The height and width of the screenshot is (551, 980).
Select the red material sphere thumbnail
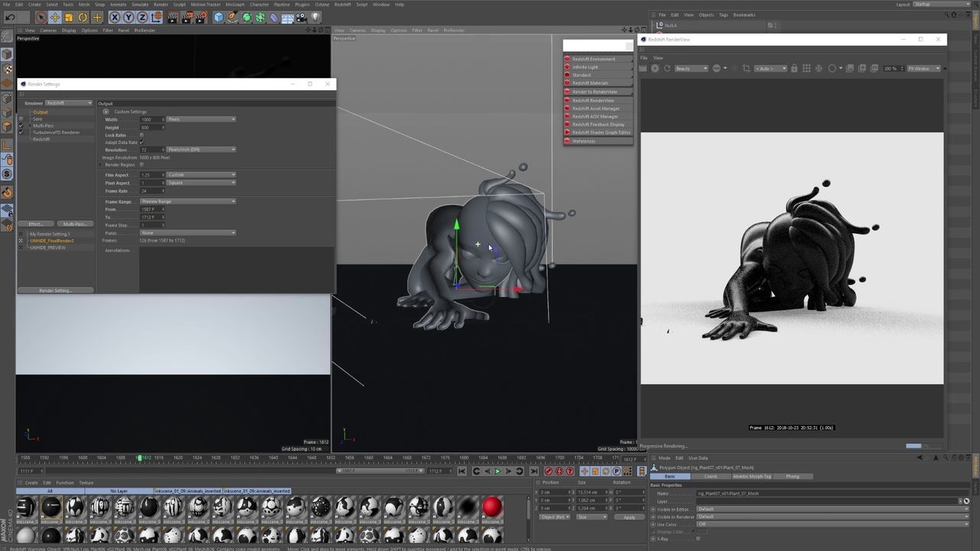coord(492,507)
